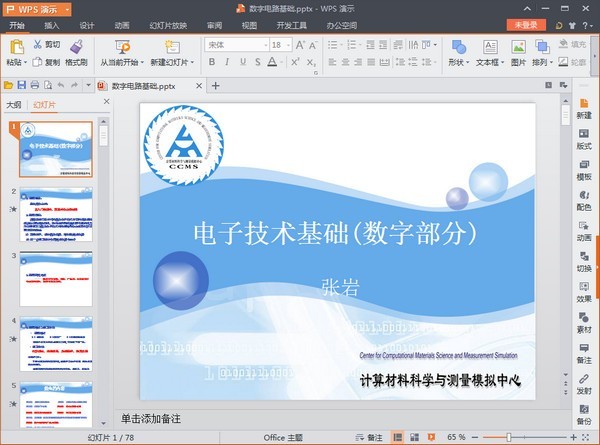This screenshot has height=445, width=600.
Task: Expand the Paste options arrow
Action: click(25, 62)
